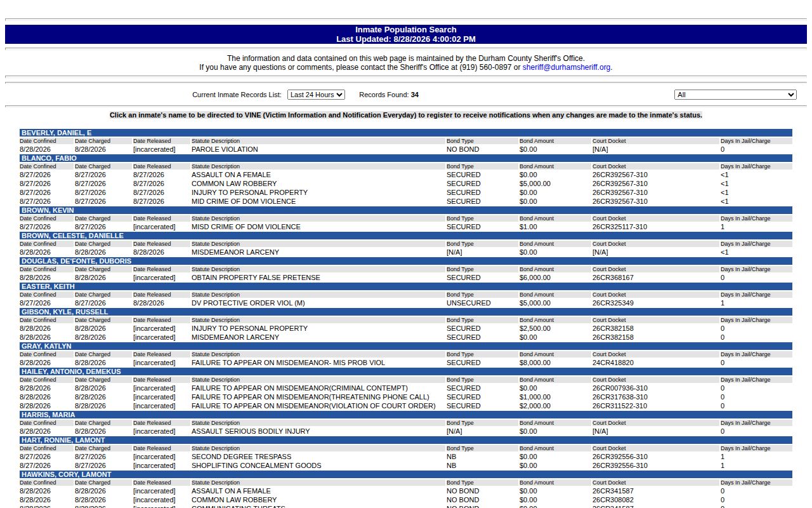The width and height of the screenshot is (812, 508).
Task: Open the Last 24 Hours records dropdown
Action: [x=316, y=95]
